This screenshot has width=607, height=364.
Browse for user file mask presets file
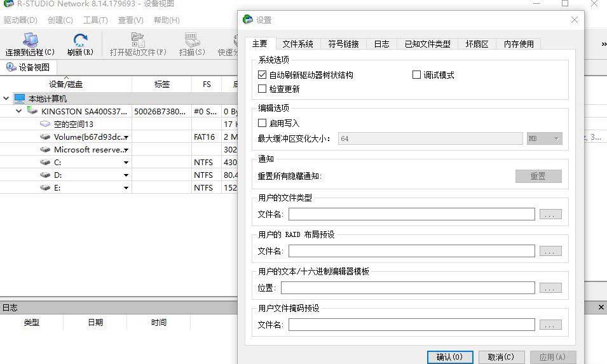point(550,325)
